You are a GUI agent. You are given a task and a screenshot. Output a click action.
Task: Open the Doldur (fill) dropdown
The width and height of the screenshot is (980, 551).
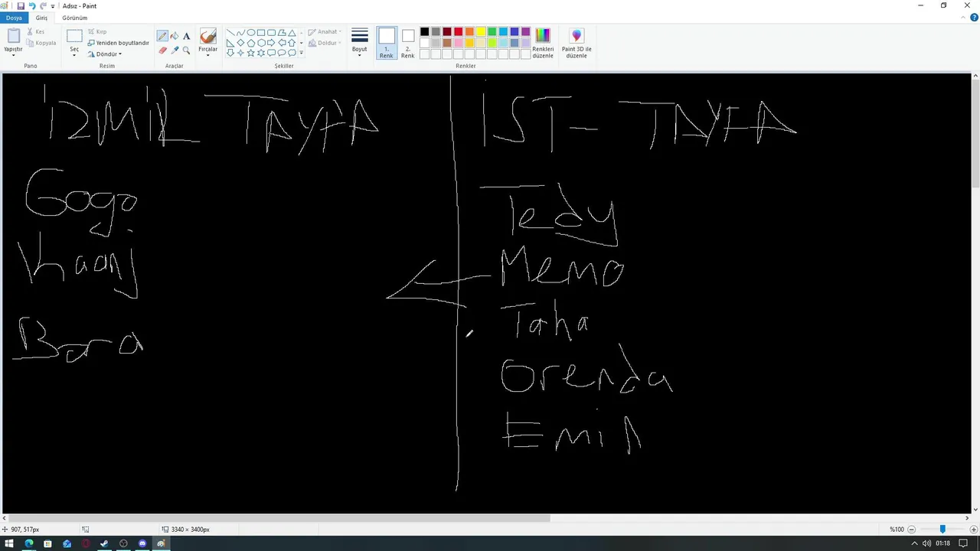pyautogui.click(x=325, y=43)
